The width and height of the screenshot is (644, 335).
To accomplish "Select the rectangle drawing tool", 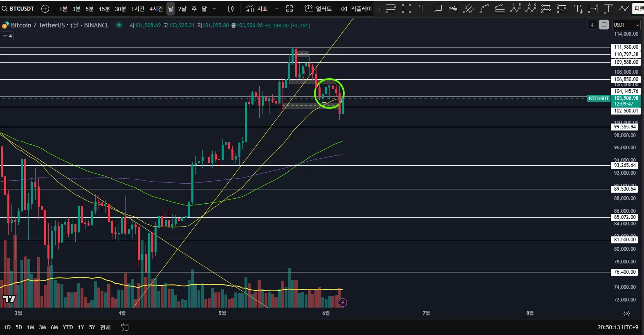I will pos(406,9).
